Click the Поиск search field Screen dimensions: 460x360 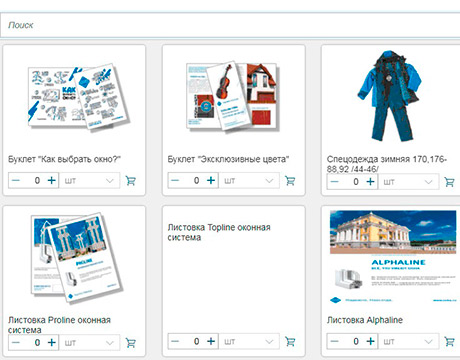[230, 25]
